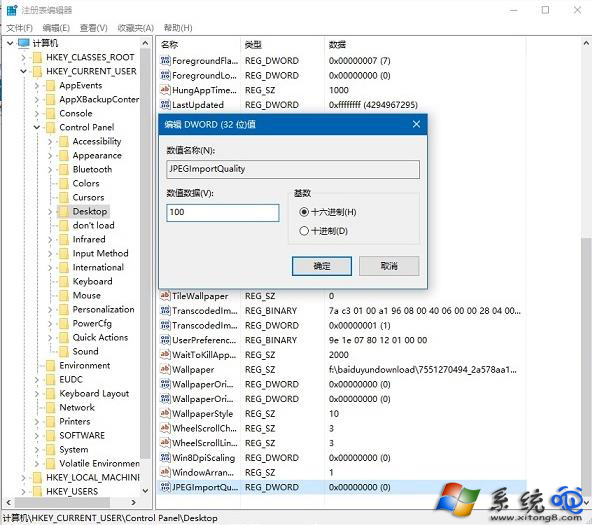This screenshot has height=525, width=592.
Task: Click the Sound folder icon
Action: 64,351
